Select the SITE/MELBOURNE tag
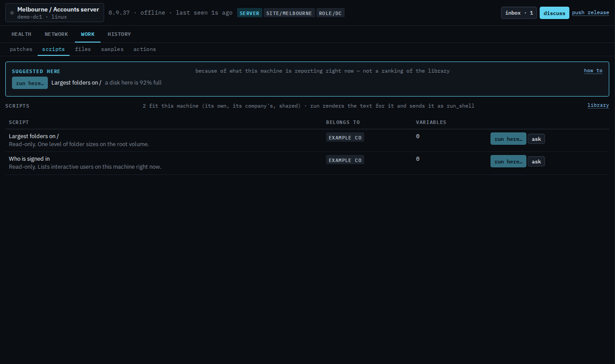This screenshot has width=615, height=364. pyautogui.click(x=289, y=13)
